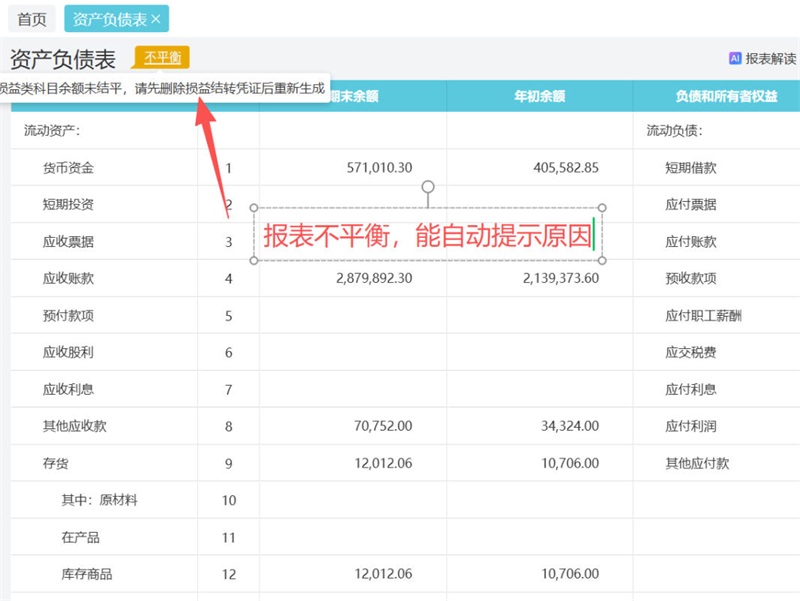Click the 短期借款 liability item
Screen dimensions: 800x601
tap(690, 168)
